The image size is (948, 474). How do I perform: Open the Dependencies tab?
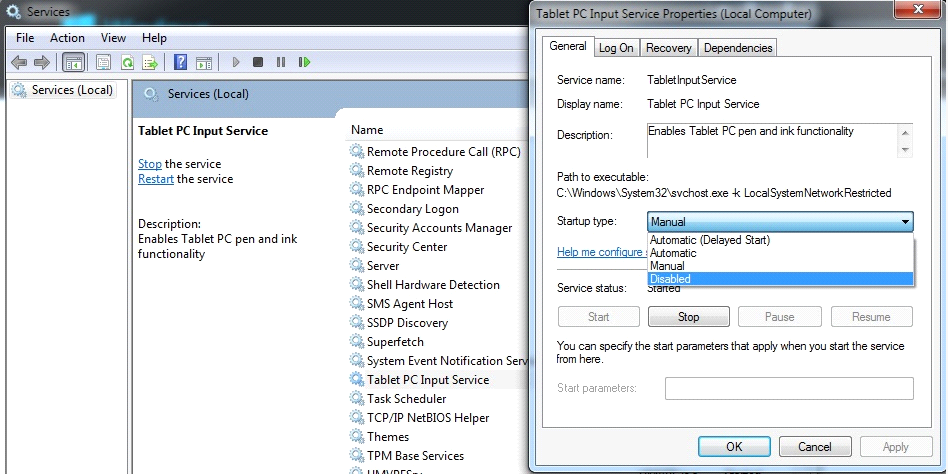pyautogui.click(x=737, y=47)
